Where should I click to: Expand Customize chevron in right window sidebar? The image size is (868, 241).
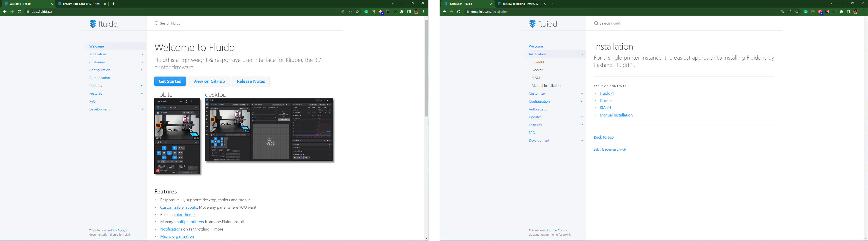[582, 94]
